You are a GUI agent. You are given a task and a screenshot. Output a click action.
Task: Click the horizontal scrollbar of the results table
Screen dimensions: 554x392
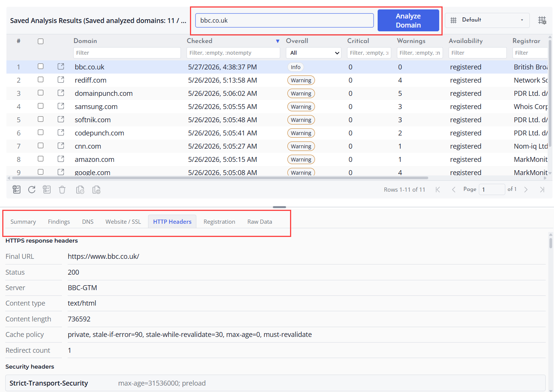220,178
